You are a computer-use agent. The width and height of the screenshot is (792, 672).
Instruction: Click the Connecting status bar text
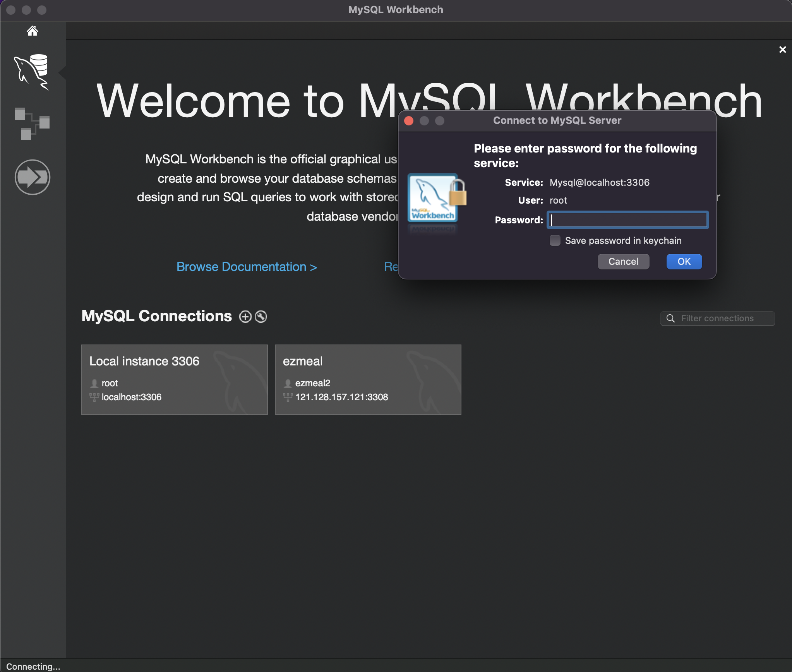pos(33,666)
